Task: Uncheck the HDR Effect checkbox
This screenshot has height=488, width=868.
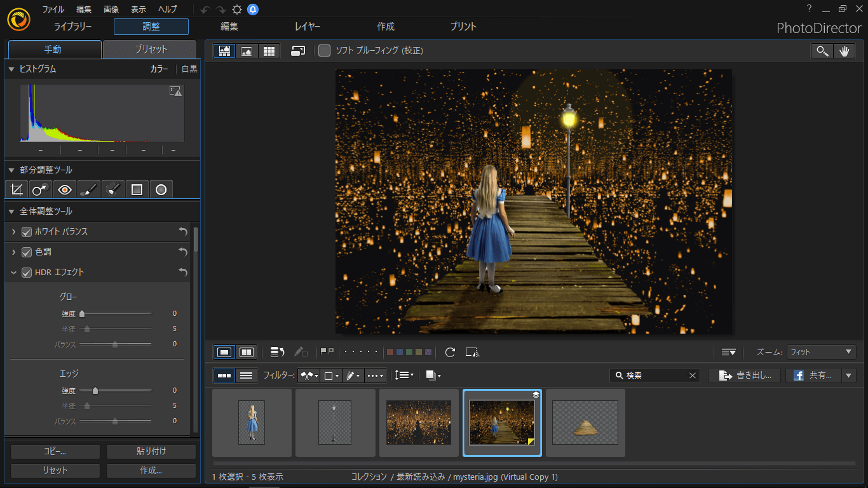Action: 27,273
